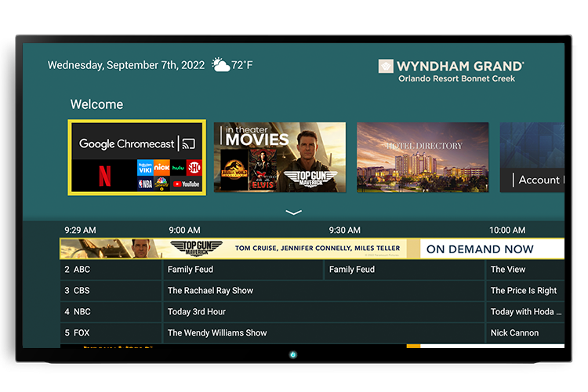The image size is (588, 392).
Task: Select channel 2 ABC
Action: [x=111, y=270]
